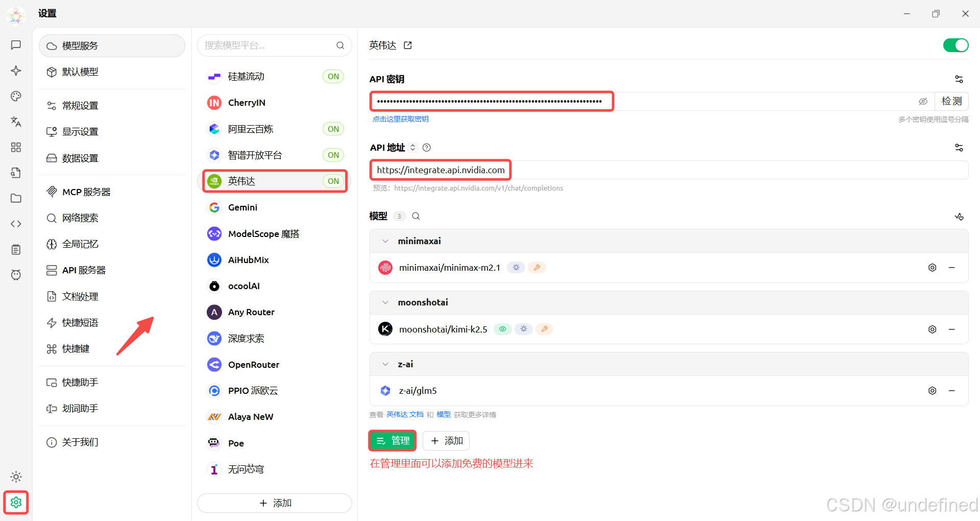Open 网络搜索 settings

(x=112, y=218)
